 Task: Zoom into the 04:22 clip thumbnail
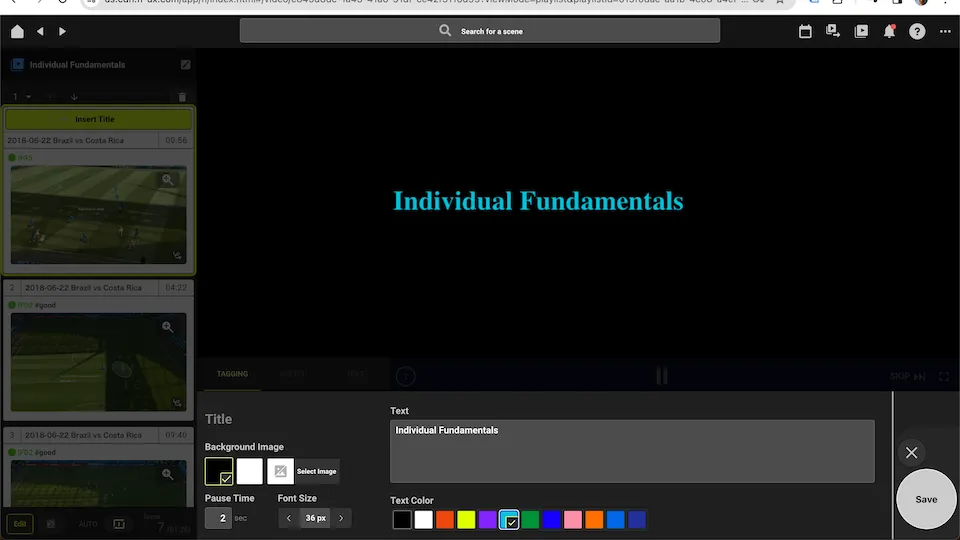click(x=168, y=327)
